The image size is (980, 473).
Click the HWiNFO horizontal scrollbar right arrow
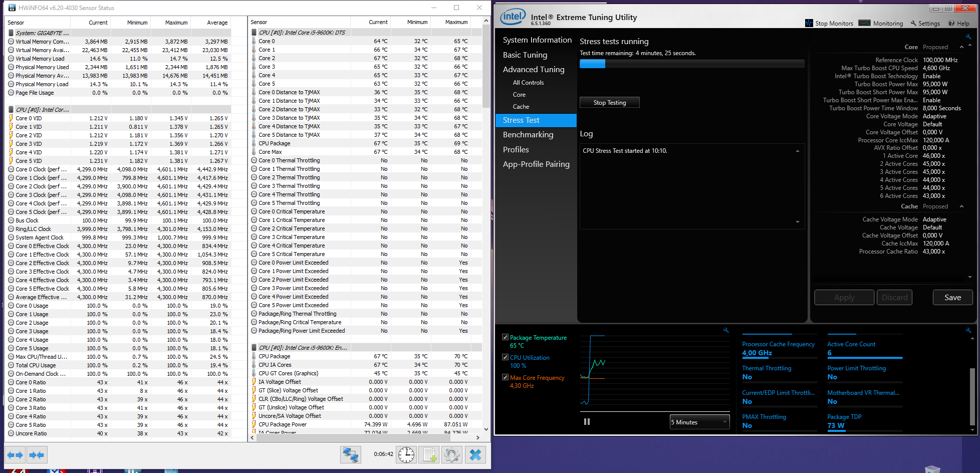pyautogui.click(x=477, y=437)
